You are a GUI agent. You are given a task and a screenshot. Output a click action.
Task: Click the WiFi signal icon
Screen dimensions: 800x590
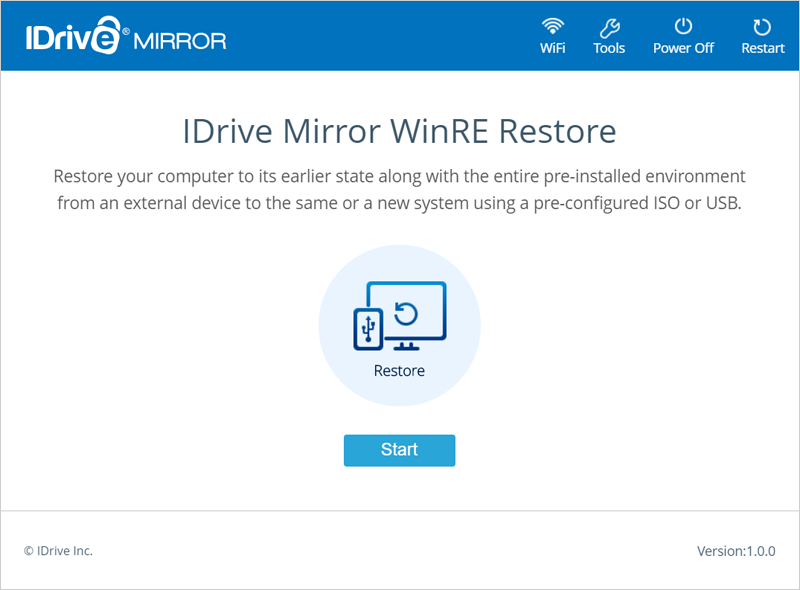tap(552, 26)
